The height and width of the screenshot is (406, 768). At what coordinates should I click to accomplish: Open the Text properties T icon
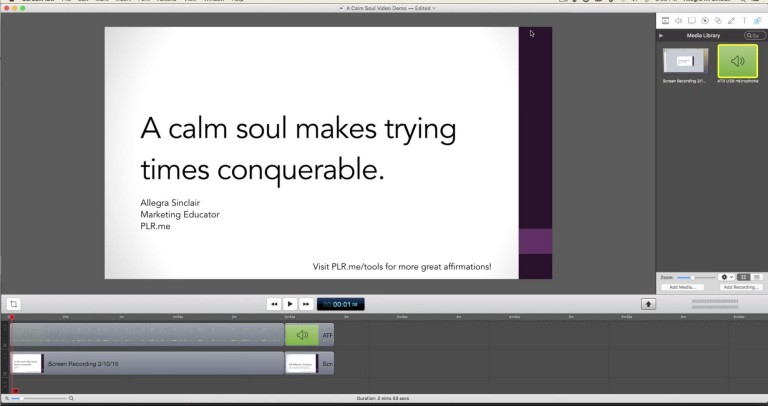pos(744,21)
